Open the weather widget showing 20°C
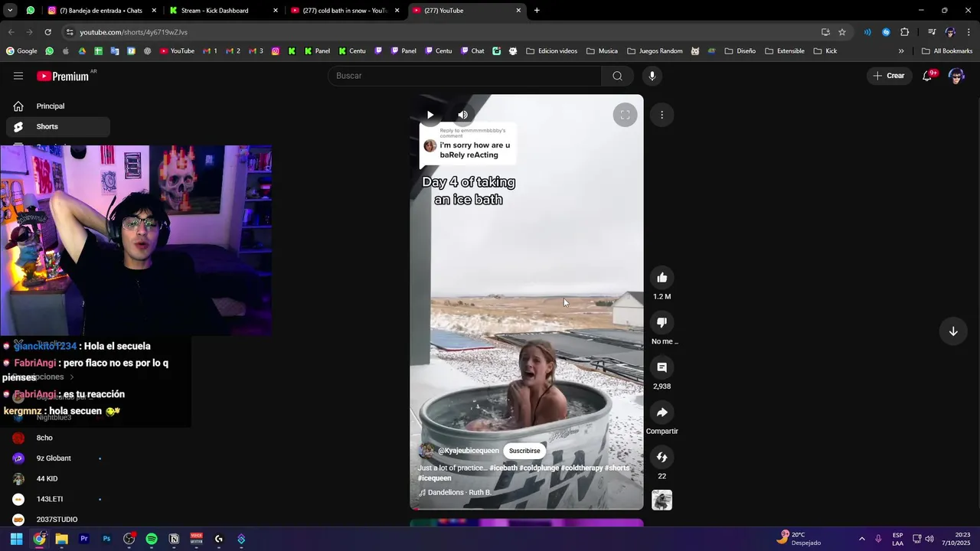The width and height of the screenshot is (980, 551). click(799, 539)
